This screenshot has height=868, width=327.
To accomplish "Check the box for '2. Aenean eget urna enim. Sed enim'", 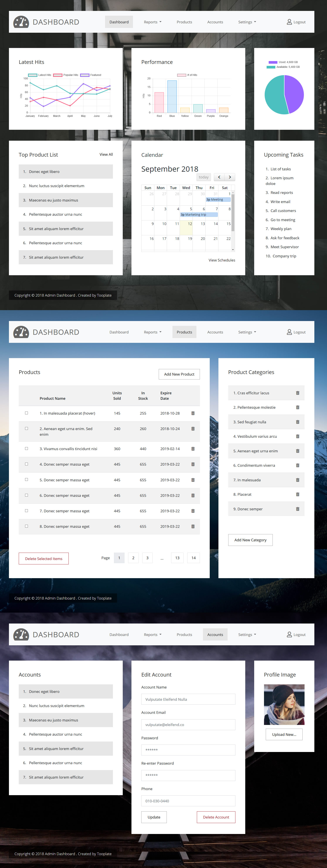I will click(26, 428).
